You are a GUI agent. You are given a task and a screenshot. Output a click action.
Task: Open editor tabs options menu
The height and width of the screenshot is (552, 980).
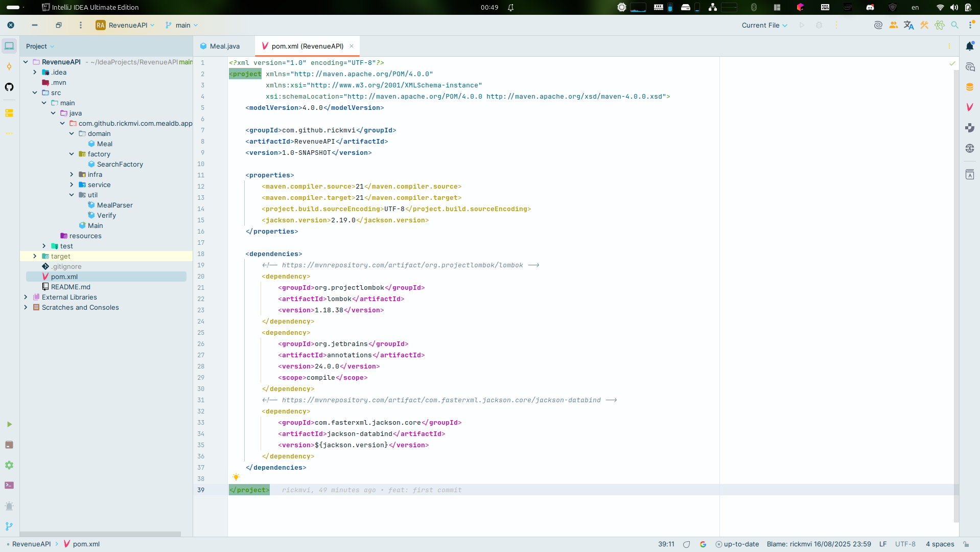(x=949, y=46)
